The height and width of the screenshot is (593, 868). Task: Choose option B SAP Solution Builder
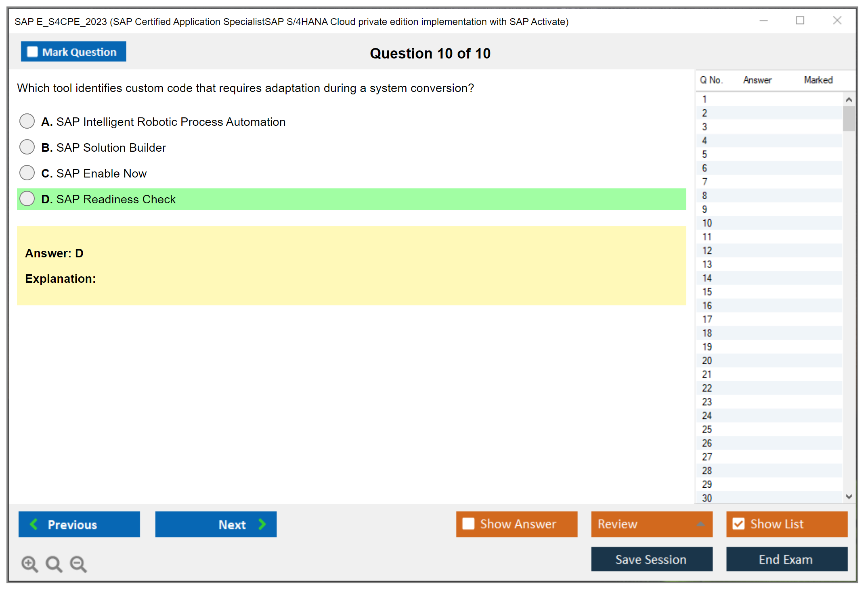[x=27, y=147]
